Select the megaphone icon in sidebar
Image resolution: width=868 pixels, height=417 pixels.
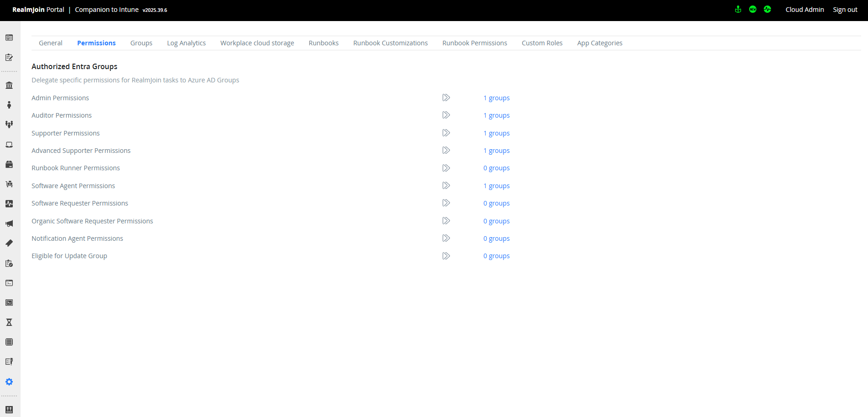click(x=9, y=223)
